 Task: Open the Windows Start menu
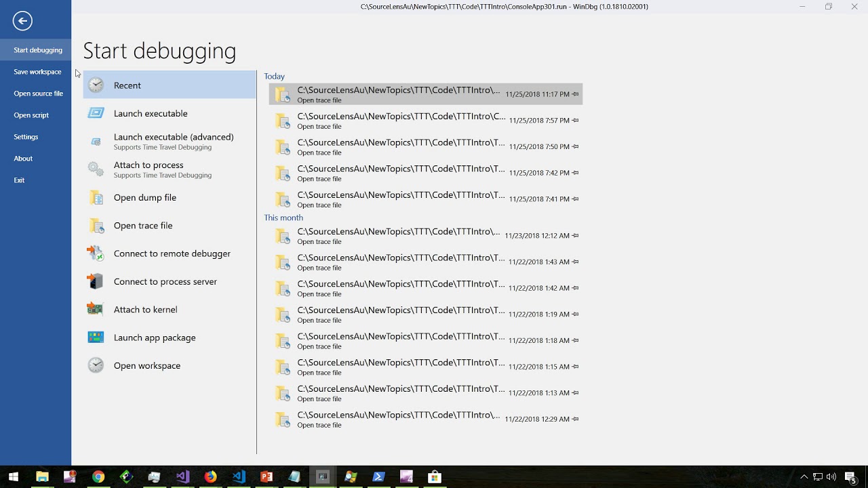point(14,476)
